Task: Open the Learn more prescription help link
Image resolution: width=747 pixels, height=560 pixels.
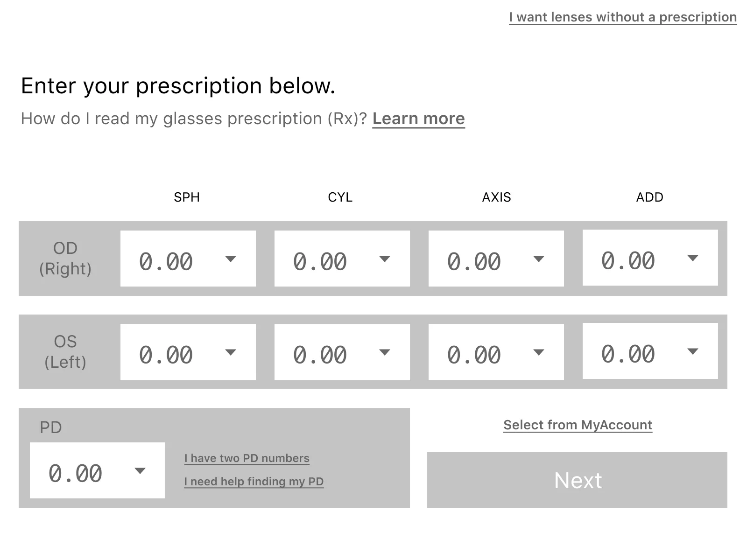Action: 418,118
